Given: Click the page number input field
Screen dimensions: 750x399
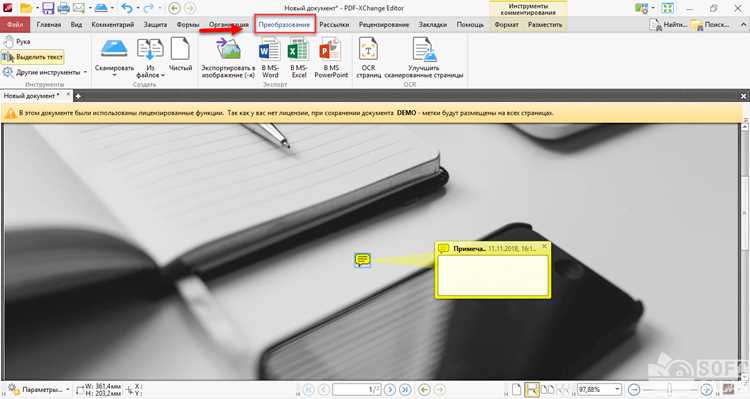Looking at the screenshot, I should pyautogui.click(x=357, y=389).
